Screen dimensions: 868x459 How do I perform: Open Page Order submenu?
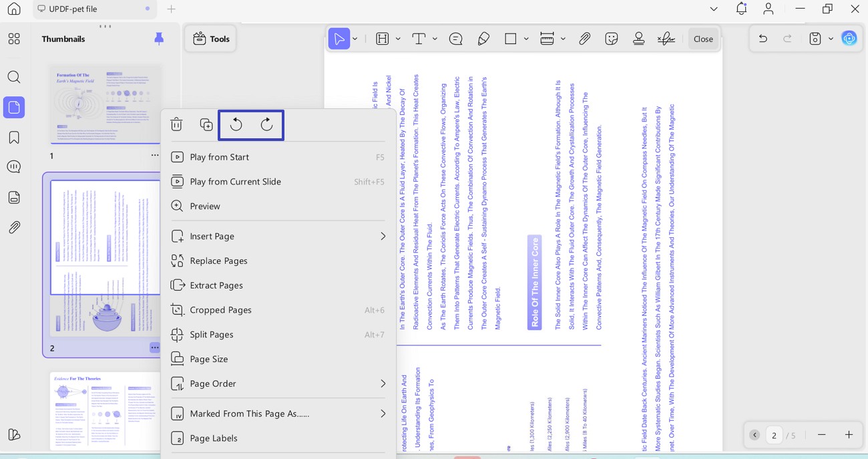pos(278,384)
